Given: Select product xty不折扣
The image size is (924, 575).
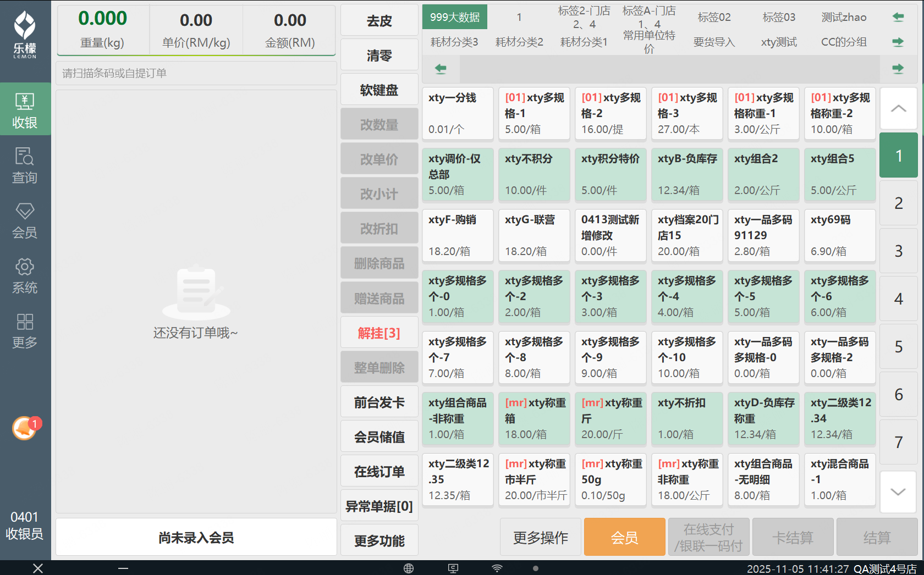Looking at the screenshot, I should tap(687, 418).
